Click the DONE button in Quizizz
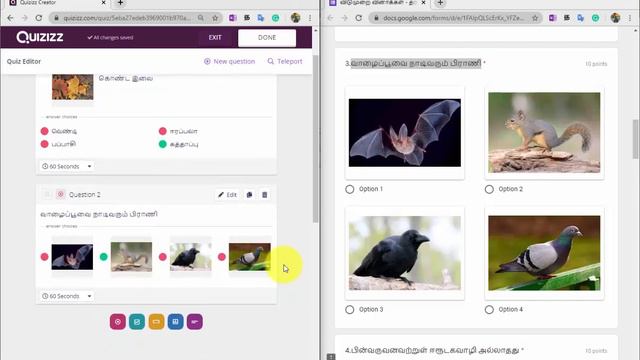640x360 pixels. (267, 38)
